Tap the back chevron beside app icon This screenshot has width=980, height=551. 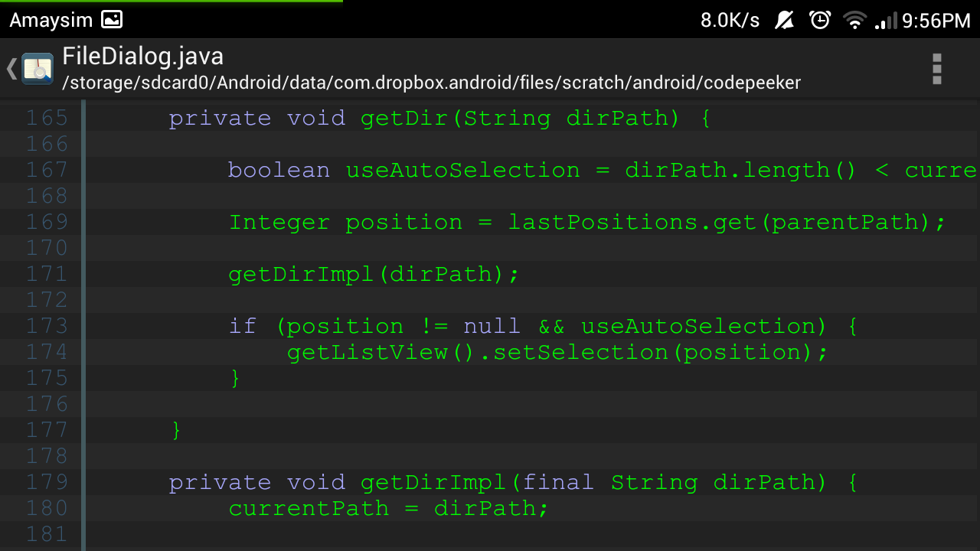(11, 69)
